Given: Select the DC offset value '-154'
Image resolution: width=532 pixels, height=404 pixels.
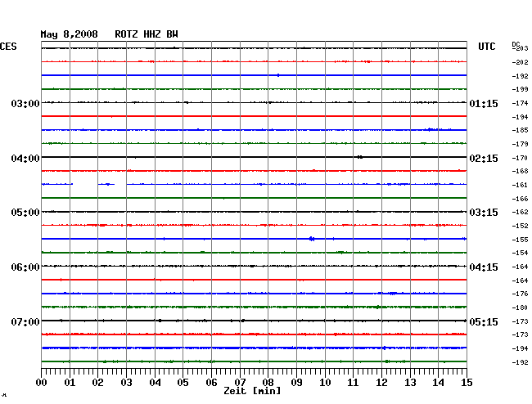Looking at the screenshot, I should [x=520, y=253].
